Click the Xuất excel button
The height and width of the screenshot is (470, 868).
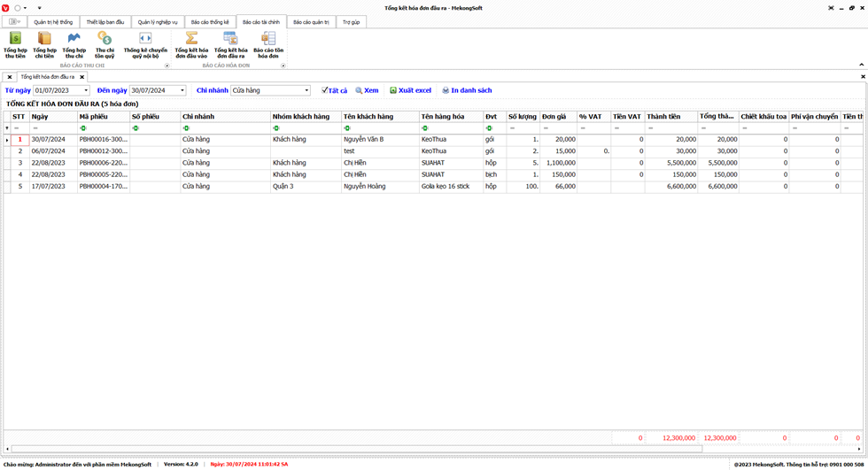(410, 90)
